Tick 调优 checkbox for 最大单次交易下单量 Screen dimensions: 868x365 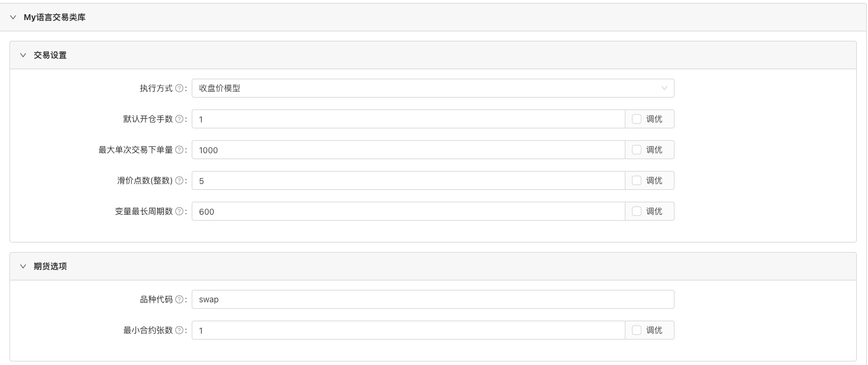[637, 150]
